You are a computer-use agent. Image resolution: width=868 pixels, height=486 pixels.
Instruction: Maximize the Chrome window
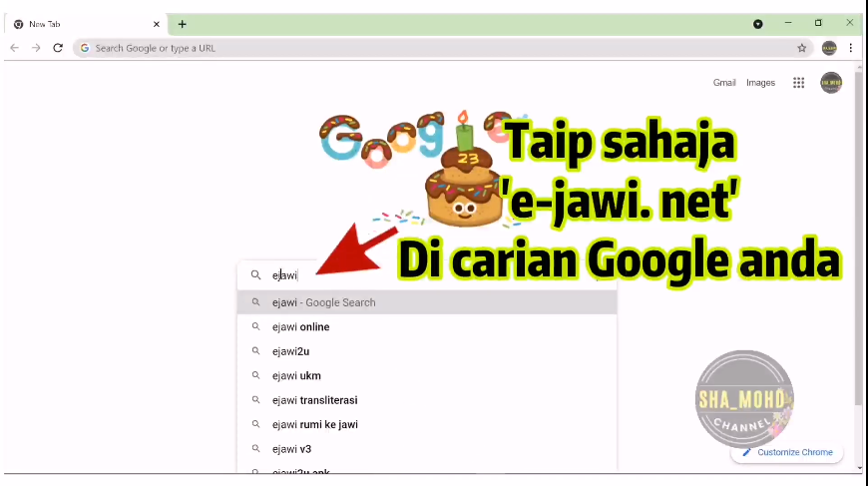click(x=818, y=23)
